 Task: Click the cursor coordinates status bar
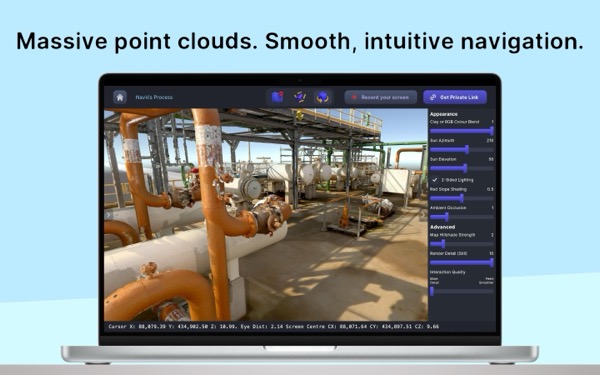(274, 326)
